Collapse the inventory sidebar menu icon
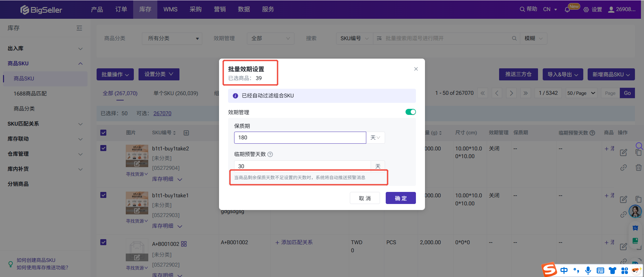This screenshot has width=644, height=277. pyautogui.click(x=79, y=28)
